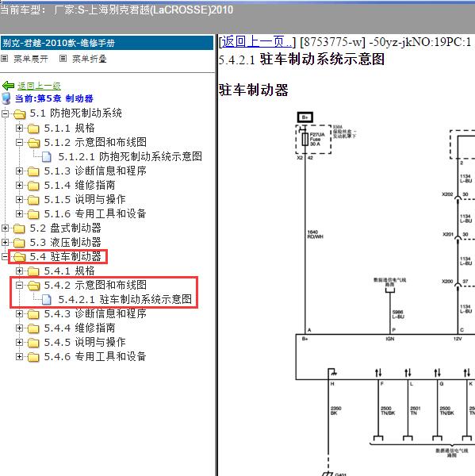This screenshot has height=476, width=475.
Task: Collapse the 5.1 防抱死制动系统 node
Action: tap(6, 113)
